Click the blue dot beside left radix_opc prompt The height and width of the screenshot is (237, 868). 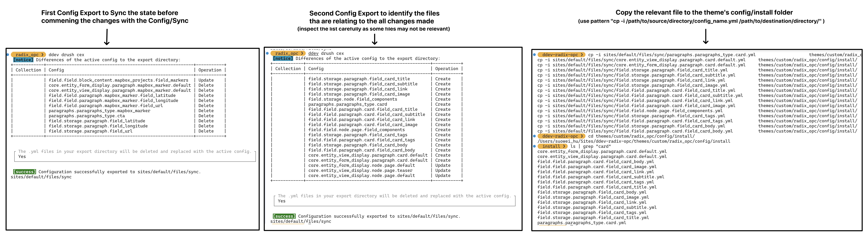click(8, 55)
